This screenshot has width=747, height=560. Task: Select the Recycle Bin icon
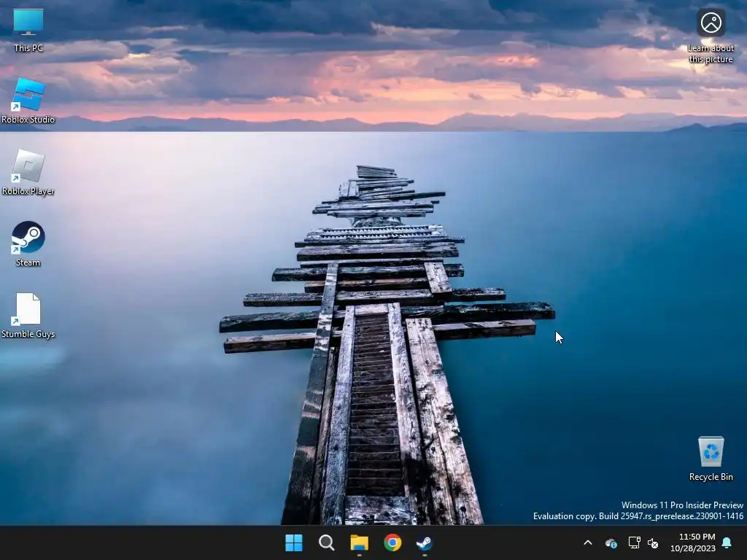711,459
